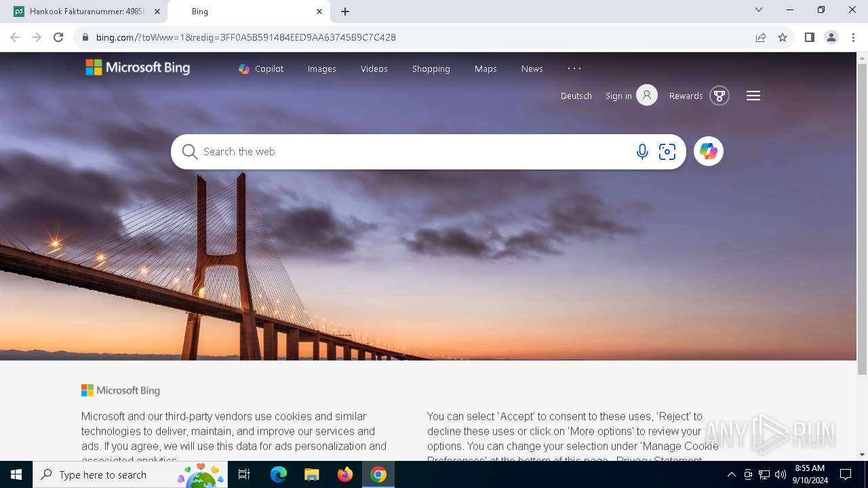Toggle Chrome side panel icon

(809, 37)
